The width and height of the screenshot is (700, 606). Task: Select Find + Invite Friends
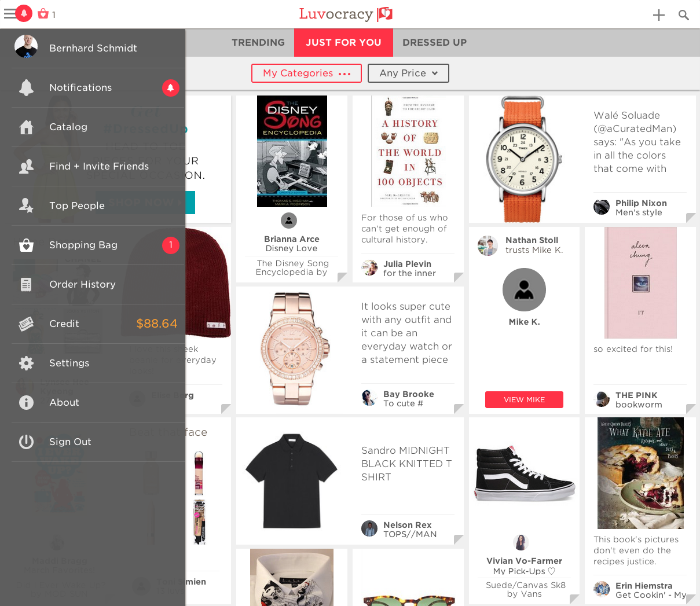[98, 166]
